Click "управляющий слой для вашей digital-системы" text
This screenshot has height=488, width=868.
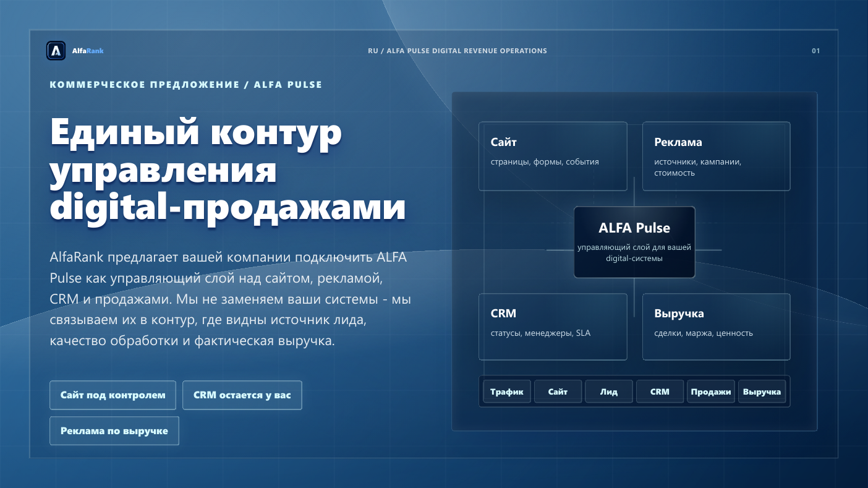click(x=634, y=253)
